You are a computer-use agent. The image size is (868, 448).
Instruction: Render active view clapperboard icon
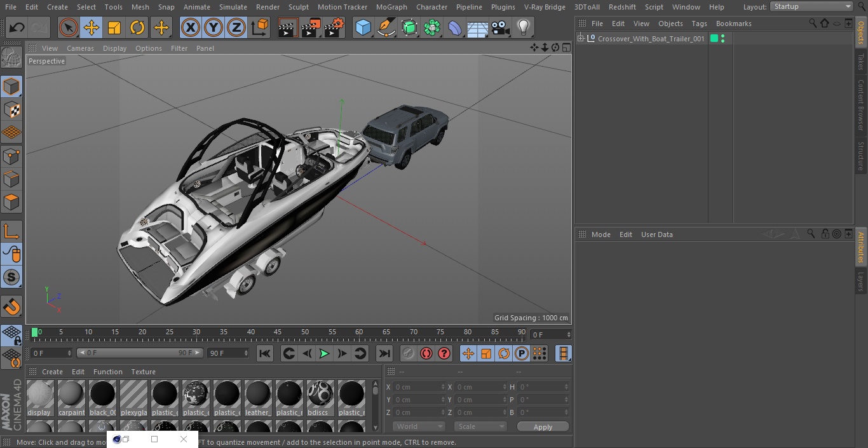point(288,27)
